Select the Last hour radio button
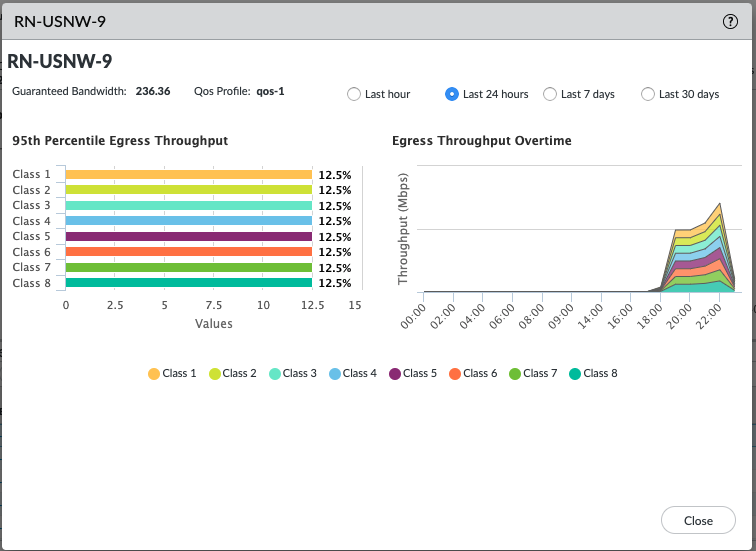756x551 pixels. [x=353, y=94]
